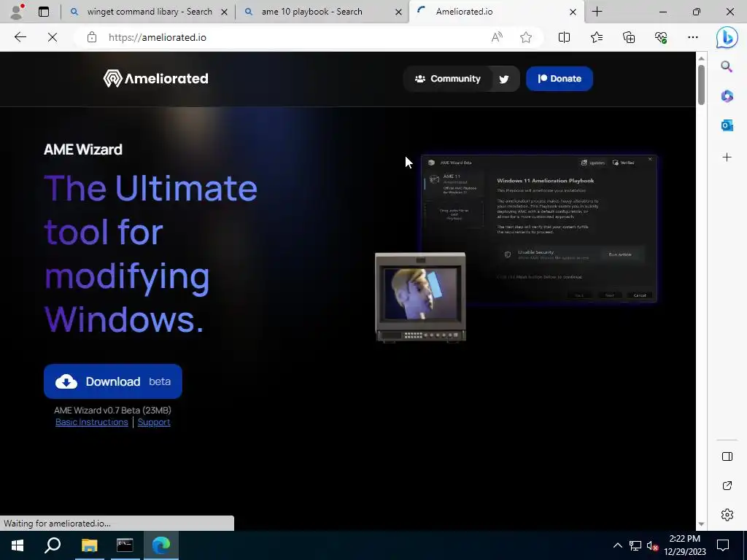Open Collections panel

coord(629,37)
